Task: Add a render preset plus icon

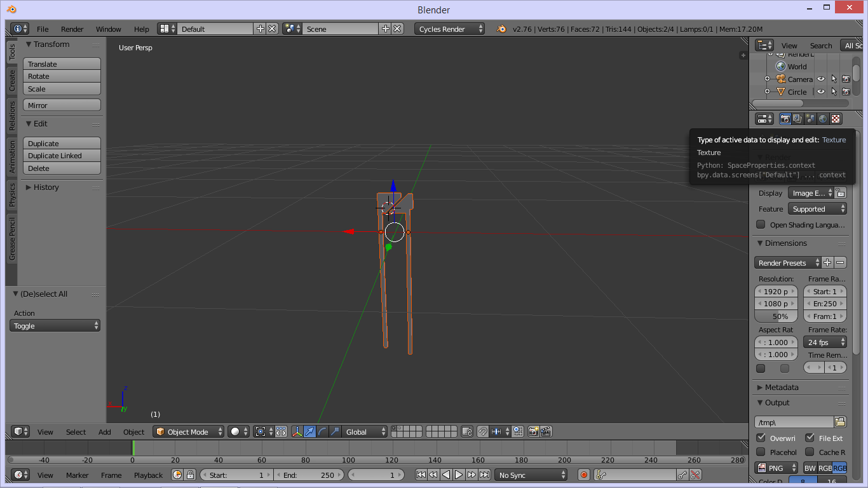Action: click(827, 262)
